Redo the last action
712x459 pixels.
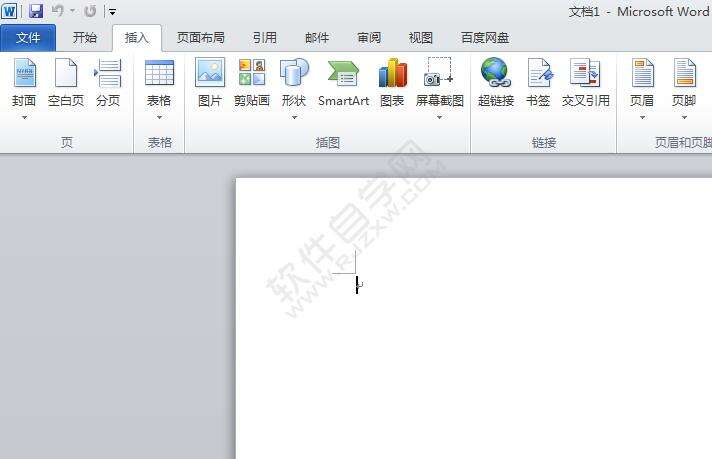[x=90, y=11]
